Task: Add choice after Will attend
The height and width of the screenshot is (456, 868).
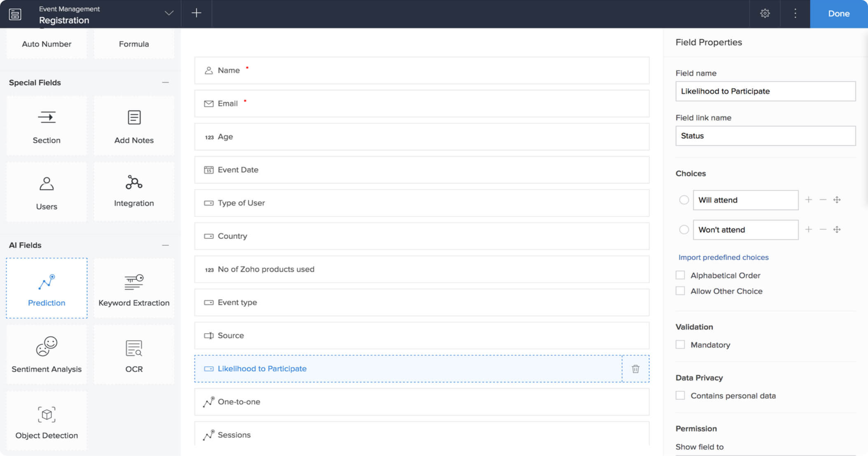Action: click(809, 200)
